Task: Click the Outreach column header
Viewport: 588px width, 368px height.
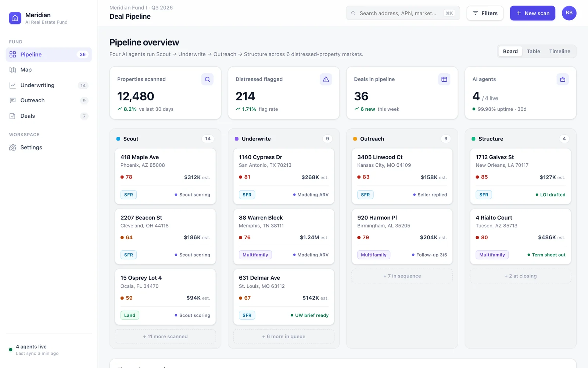Action: [x=372, y=139]
